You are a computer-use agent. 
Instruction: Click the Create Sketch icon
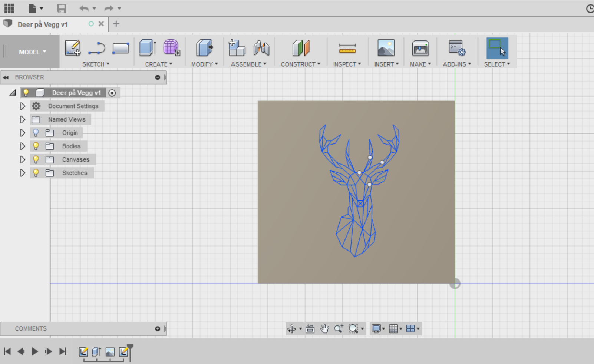[x=73, y=48]
